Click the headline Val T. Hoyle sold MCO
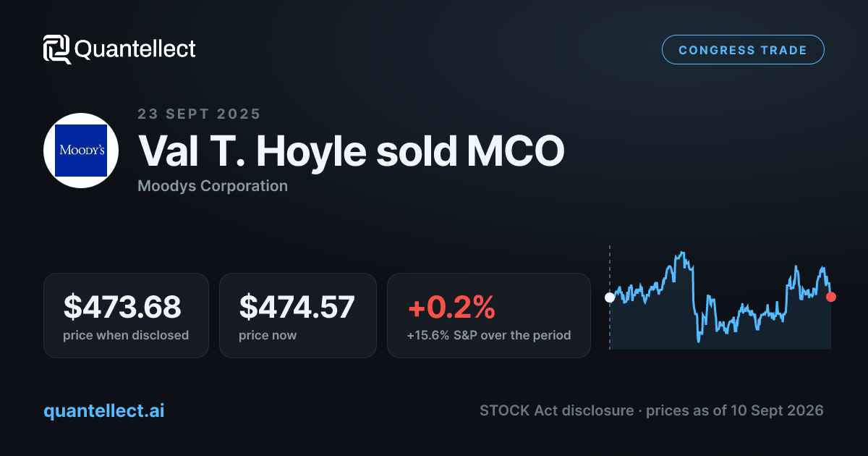868x456 pixels. (351, 151)
